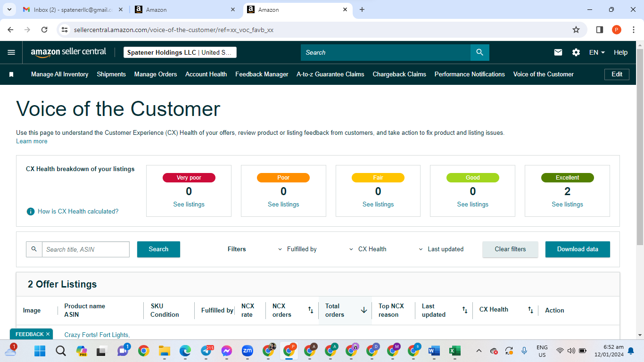
Task: Open the buyer messages envelope icon
Action: (x=558, y=52)
